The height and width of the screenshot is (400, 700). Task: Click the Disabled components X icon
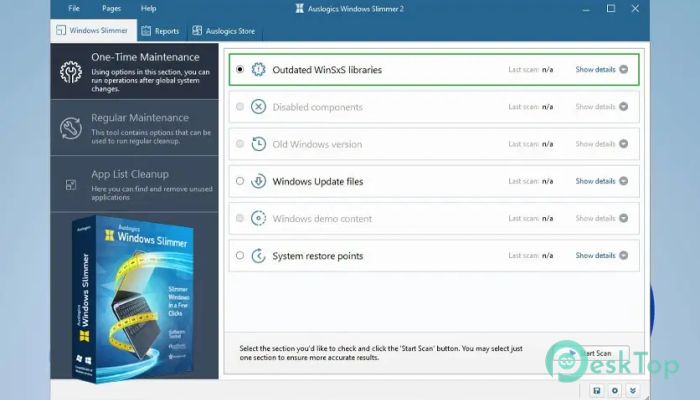(x=258, y=107)
